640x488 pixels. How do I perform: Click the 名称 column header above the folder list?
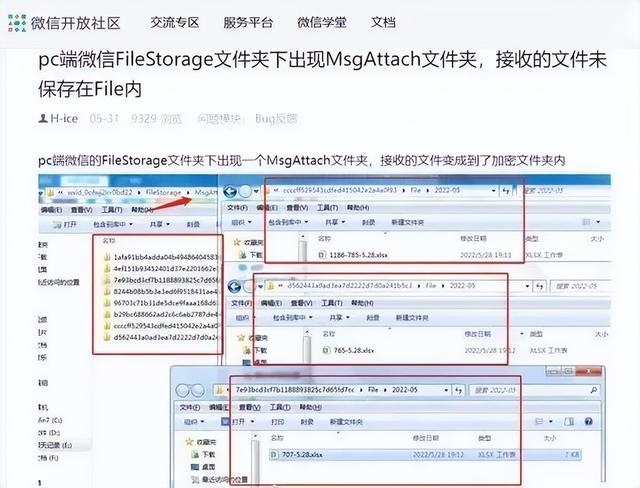tap(109, 241)
